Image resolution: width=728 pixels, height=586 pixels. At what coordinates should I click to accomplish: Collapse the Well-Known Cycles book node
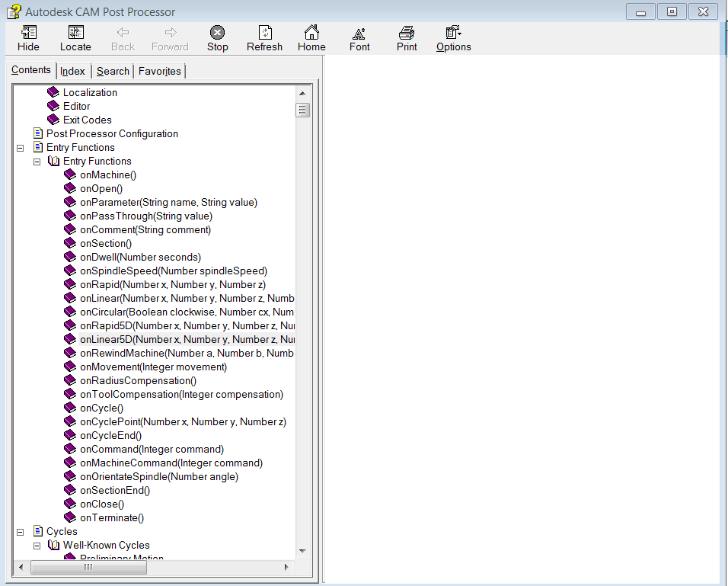pyautogui.click(x=37, y=545)
